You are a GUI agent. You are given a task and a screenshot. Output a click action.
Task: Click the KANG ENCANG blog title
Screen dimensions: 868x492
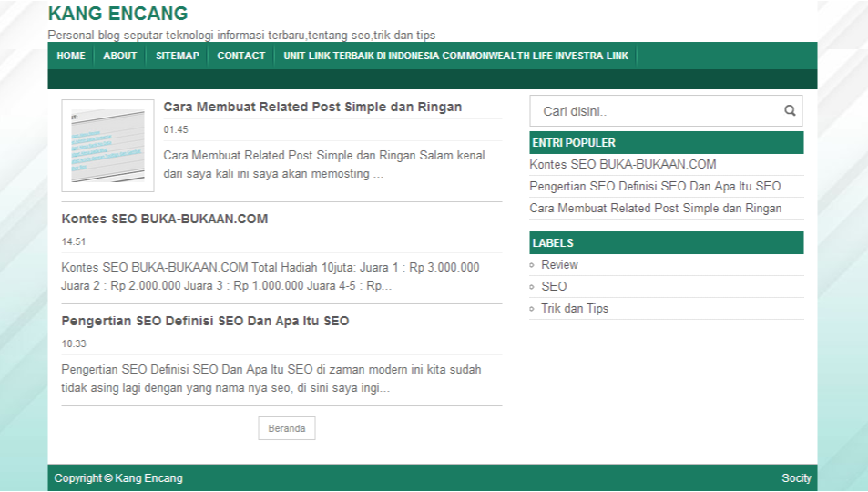pyautogui.click(x=117, y=14)
